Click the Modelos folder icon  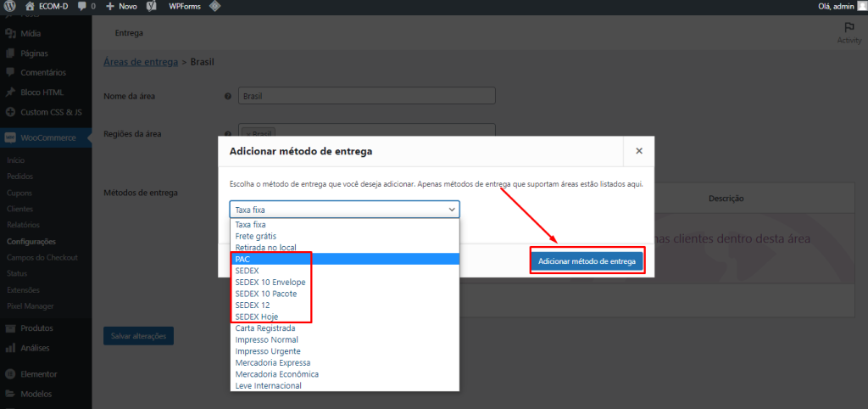click(10, 394)
